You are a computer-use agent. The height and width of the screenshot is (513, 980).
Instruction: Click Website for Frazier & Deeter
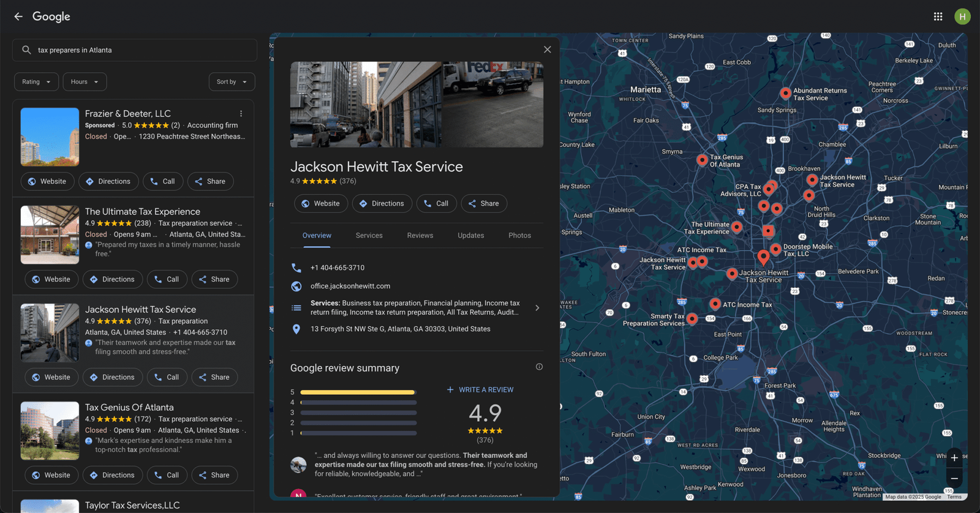pyautogui.click(x=47, y=181)
